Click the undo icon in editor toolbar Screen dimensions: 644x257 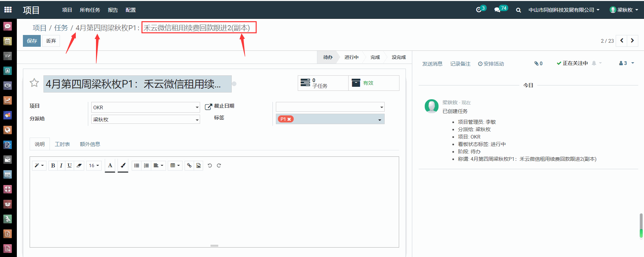click(210, 166)
